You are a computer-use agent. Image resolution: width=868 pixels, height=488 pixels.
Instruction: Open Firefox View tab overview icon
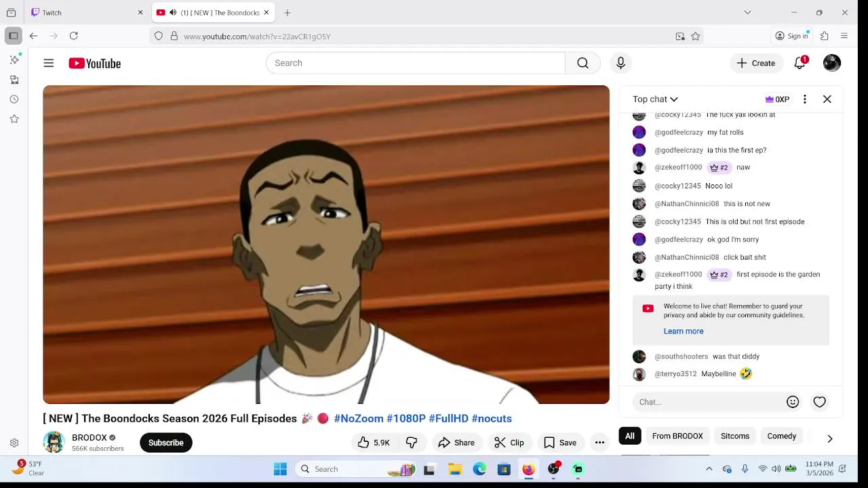(11, 12)
